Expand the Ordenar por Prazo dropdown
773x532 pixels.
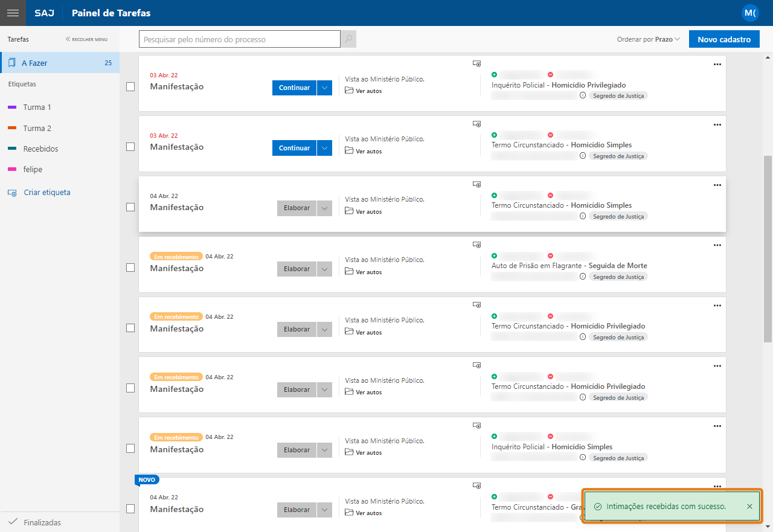coord(649,39)
